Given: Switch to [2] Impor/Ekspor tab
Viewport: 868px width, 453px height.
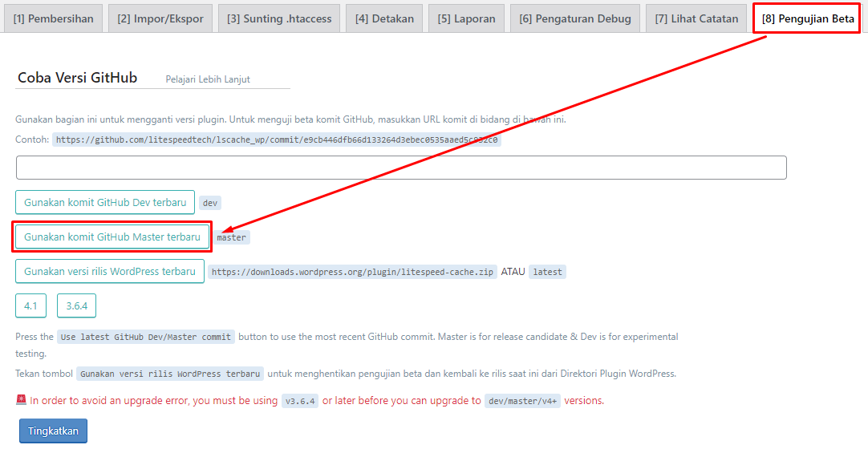Looking at the screenshot, I should pos(160,18).
